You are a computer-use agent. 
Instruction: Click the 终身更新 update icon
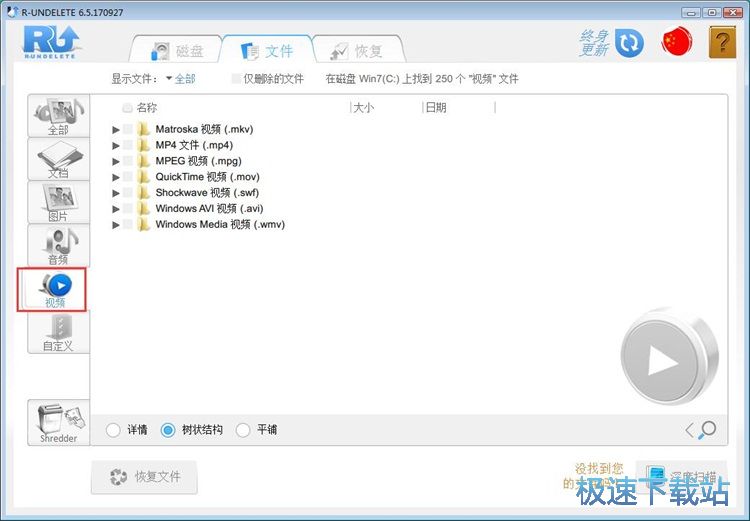629,43
